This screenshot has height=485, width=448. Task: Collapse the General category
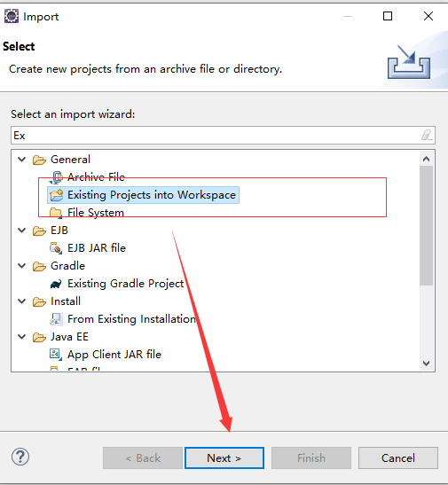click(x=22, y=160)
